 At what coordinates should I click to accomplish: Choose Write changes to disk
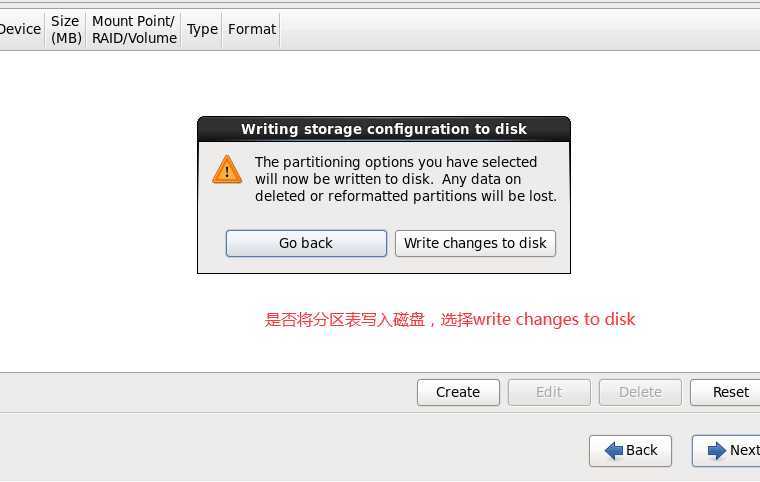tap(475, 243)
